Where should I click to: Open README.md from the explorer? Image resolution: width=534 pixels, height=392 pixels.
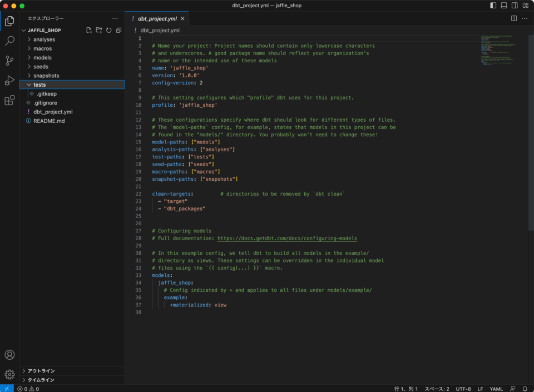(49, 121)
